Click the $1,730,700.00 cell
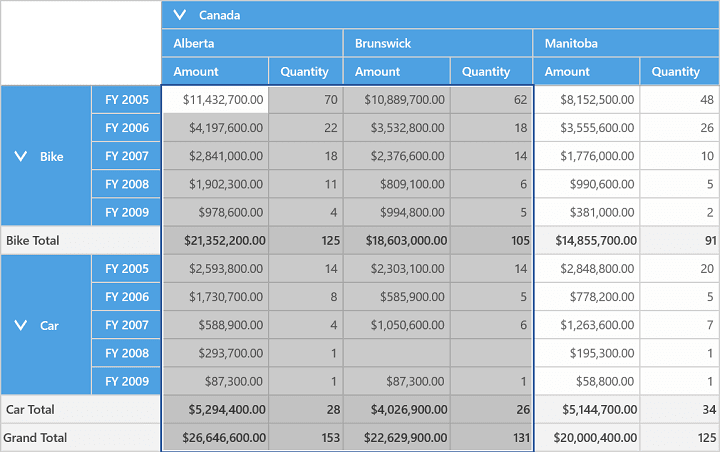This screenshot has height=452, width=720. tap(215, 297)
